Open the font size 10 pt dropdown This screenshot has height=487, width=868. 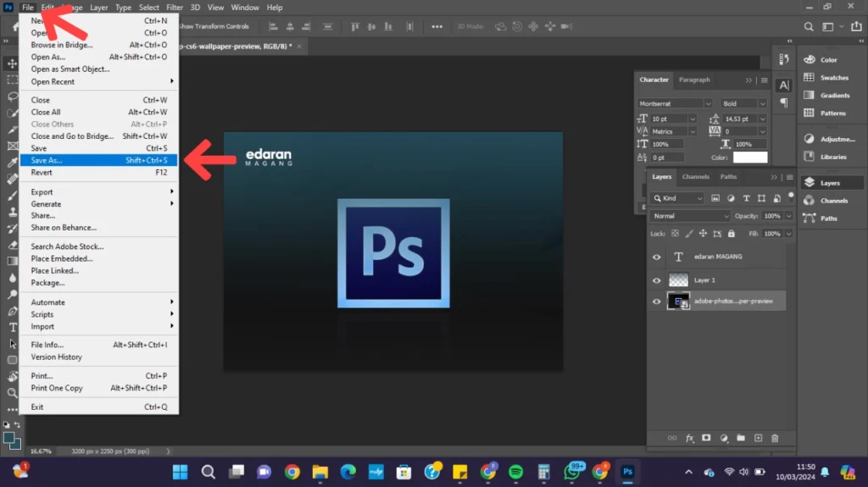tap(692, 119)
